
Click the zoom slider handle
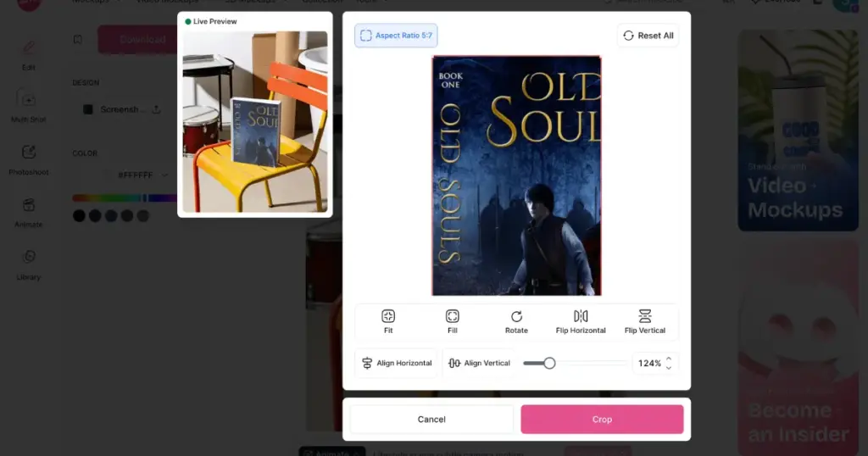549,363
